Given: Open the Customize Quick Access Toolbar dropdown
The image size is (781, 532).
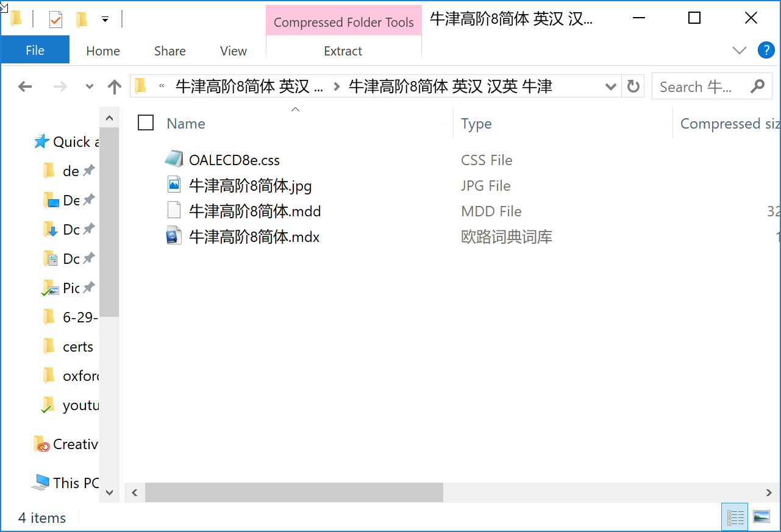Looking at the screenshot, I should pyautogui.click(x=105, y=20).
